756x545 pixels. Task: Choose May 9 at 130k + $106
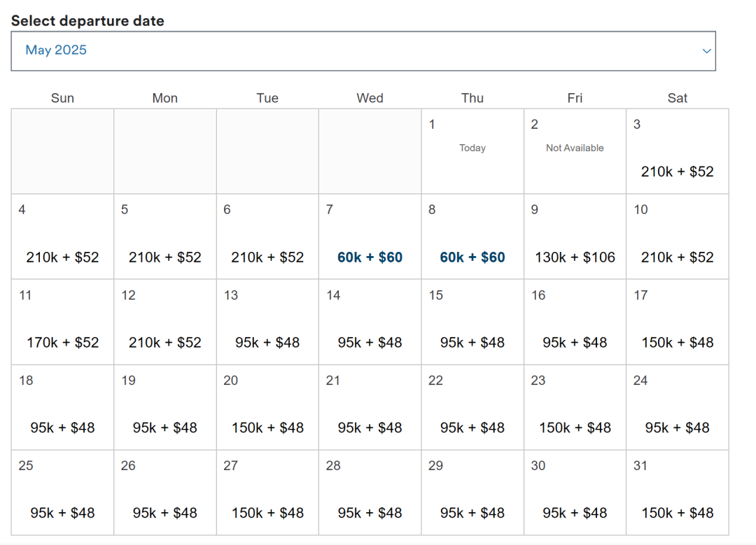click(575, 236)
